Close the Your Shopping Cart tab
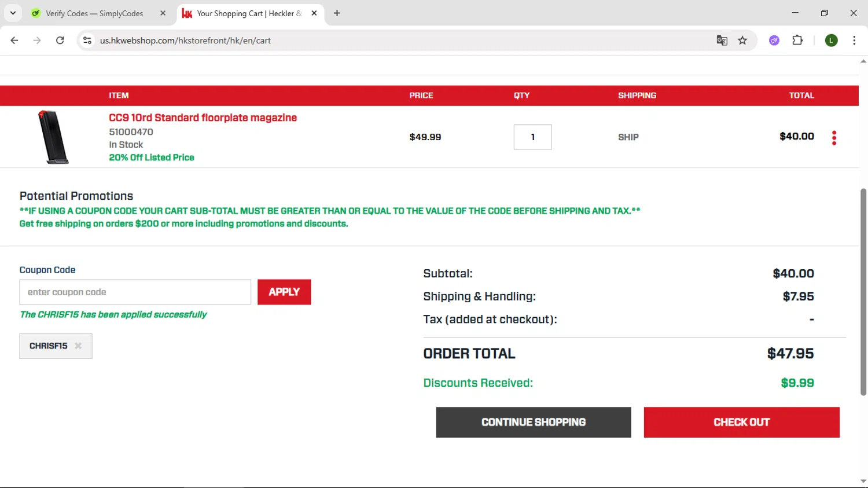 coord(314,13)
